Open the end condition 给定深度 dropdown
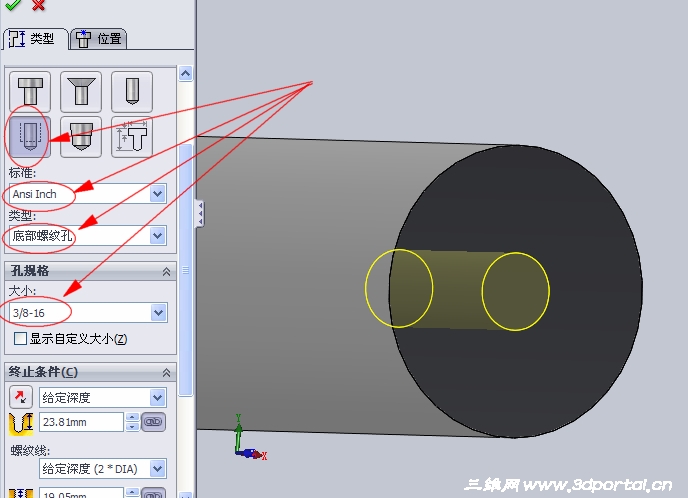Viewport: 688px width, 498px height. coord(158,398)
